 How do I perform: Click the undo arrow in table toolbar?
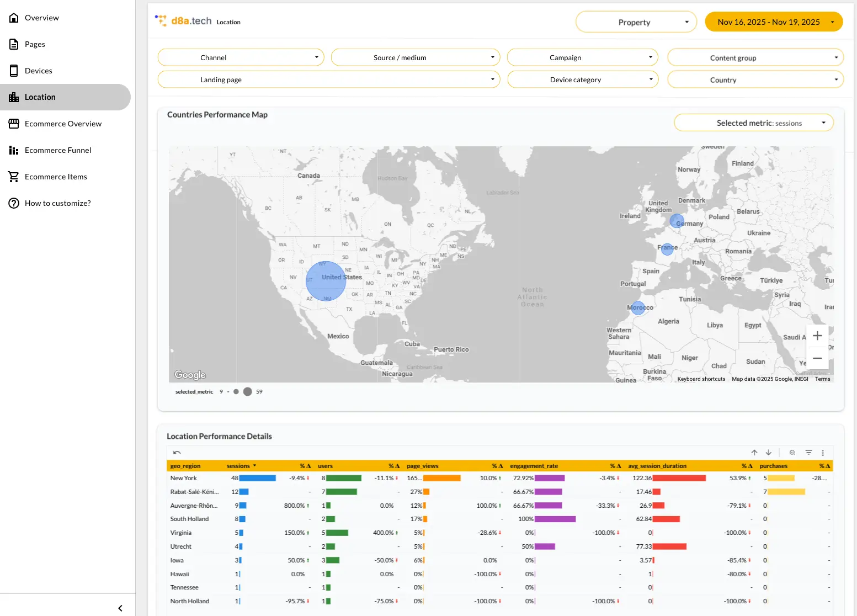[177, 453]
